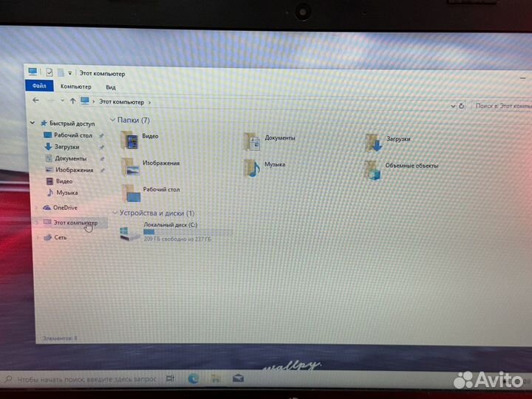Go back with the back arrow
This screenshot has width=532, height=399.
pos(35,100)
